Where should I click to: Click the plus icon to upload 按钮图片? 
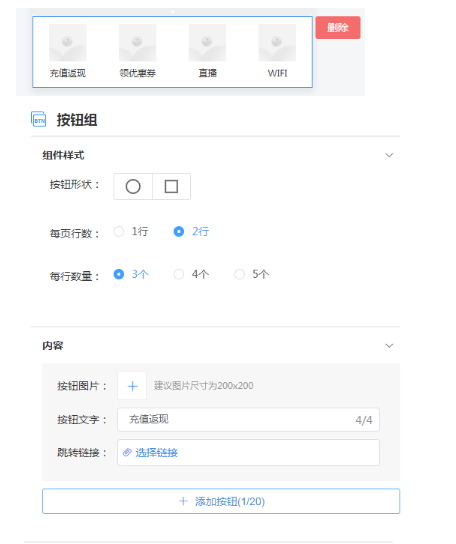point(132,386)
